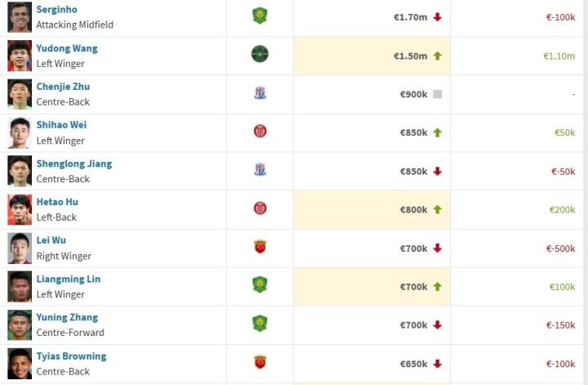Click the club crest in Serginho's row
Screen dimensions: 588x385
[260, 16]
